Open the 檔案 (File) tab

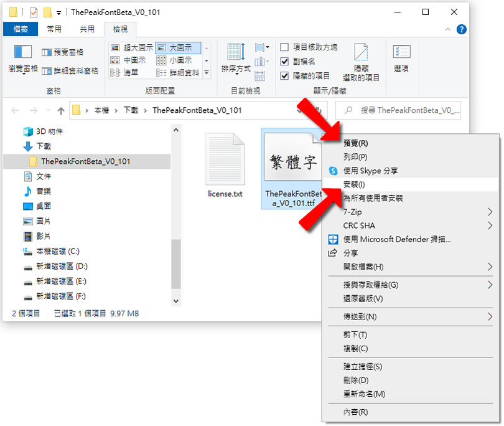click(21, 29)
